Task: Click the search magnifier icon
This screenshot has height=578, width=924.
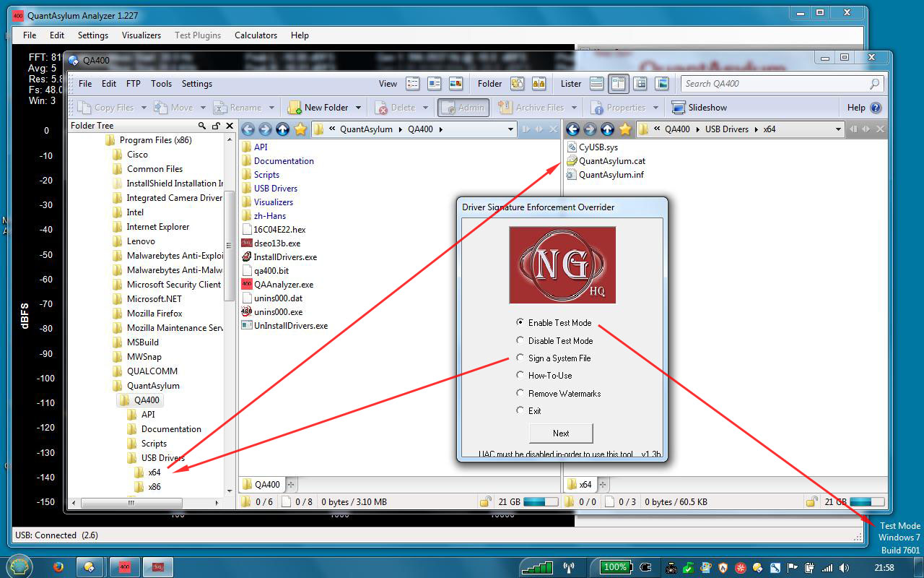Action: click(874, 84)
